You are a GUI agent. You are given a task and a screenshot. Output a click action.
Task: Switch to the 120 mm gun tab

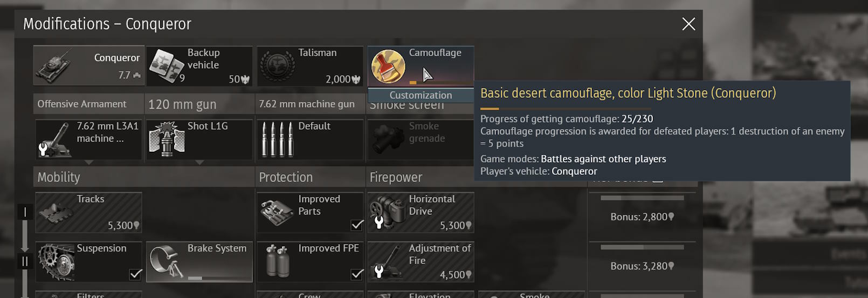coord(199,104)
